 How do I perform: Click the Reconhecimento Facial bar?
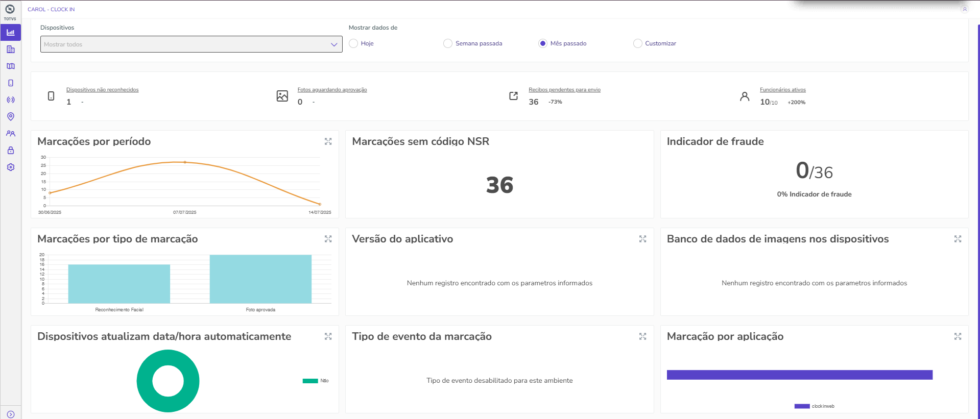click(x=119, y=284)
